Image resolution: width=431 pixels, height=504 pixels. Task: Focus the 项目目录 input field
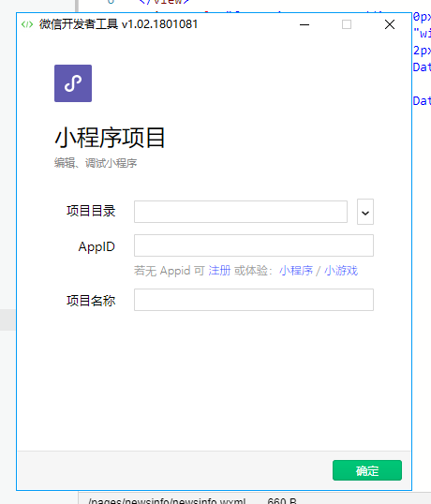coord(241,212)
